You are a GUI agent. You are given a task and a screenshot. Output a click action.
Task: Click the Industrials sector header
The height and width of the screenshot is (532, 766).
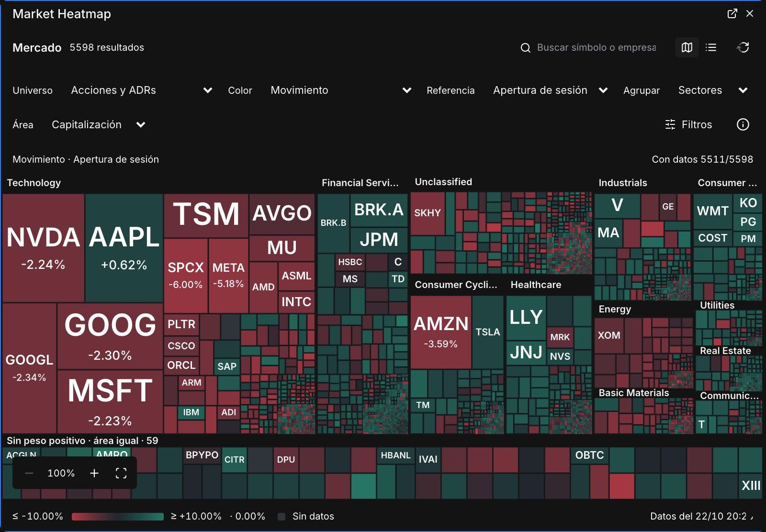pos(622,183)
